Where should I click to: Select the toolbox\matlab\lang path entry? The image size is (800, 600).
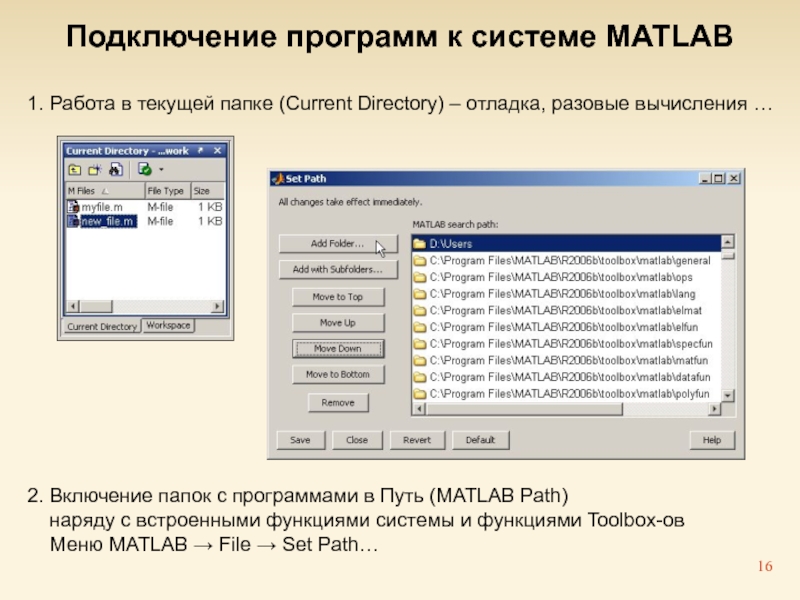pos(566,294)
